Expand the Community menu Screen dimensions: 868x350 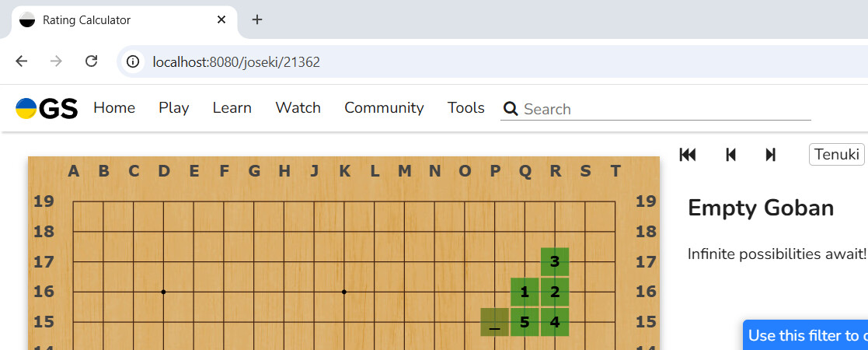(x=384, y=108)
